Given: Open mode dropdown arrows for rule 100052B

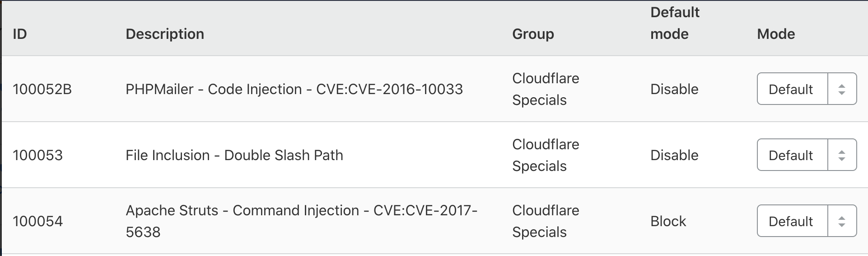Looking at the screenshot, I should click(x=841, y=89).
